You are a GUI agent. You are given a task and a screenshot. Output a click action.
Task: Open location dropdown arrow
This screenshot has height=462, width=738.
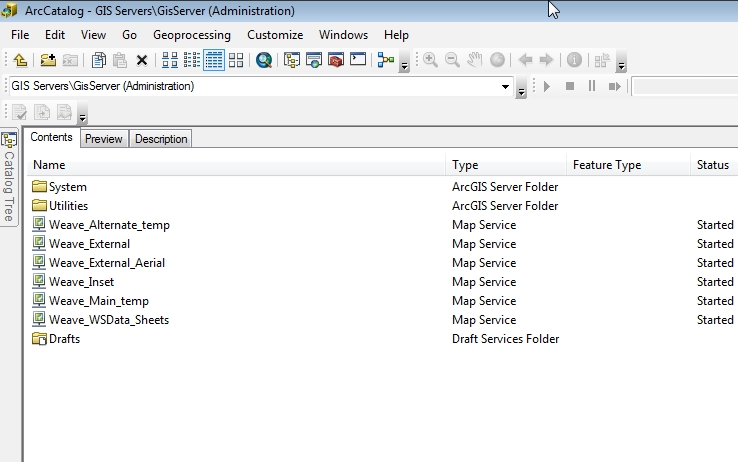point(505,87)
